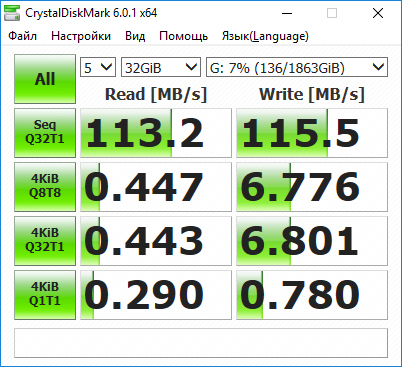Minimize the CrystalDiskMark window

pyautogui.click(x=287, y=13)
